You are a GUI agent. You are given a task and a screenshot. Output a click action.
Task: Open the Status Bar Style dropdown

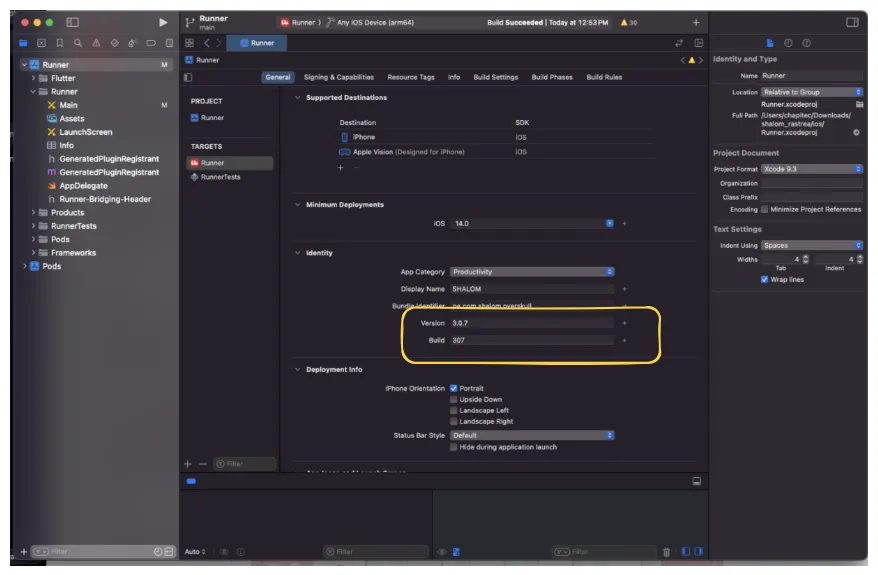coord(532,436)
